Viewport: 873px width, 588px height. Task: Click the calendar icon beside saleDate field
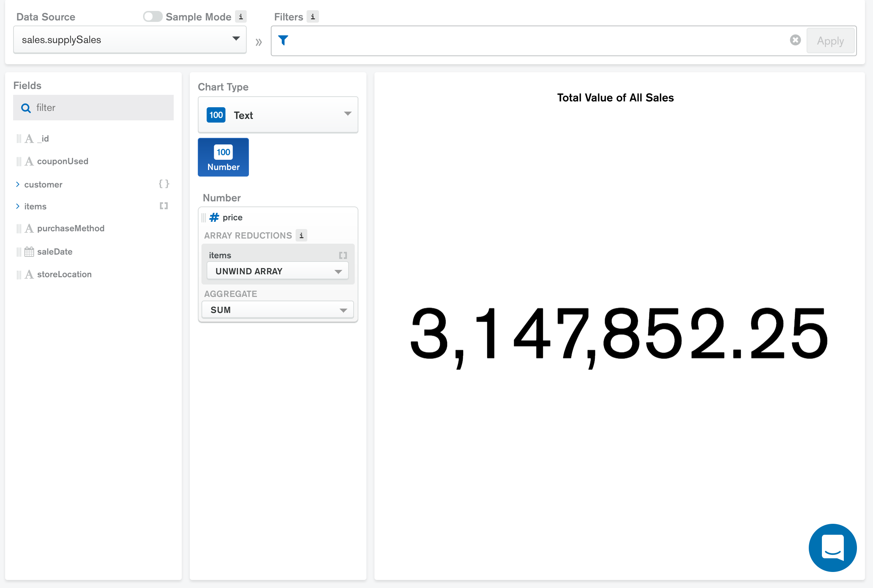pyautogui.click(x=29, y=252)
